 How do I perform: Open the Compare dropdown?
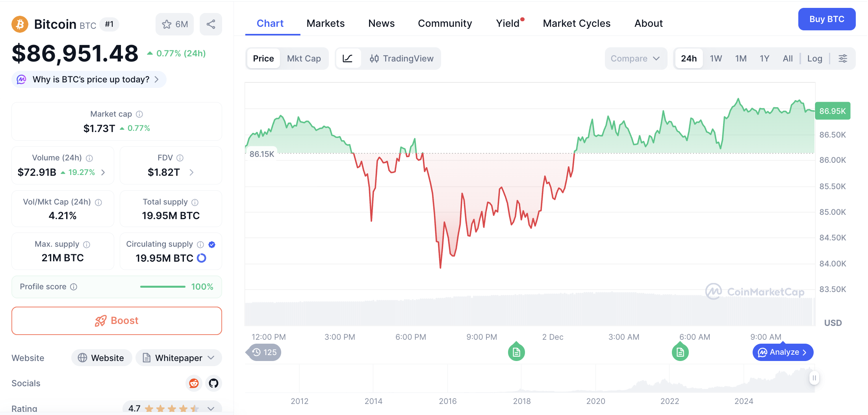pyautogui.click(x=635, y=59)
